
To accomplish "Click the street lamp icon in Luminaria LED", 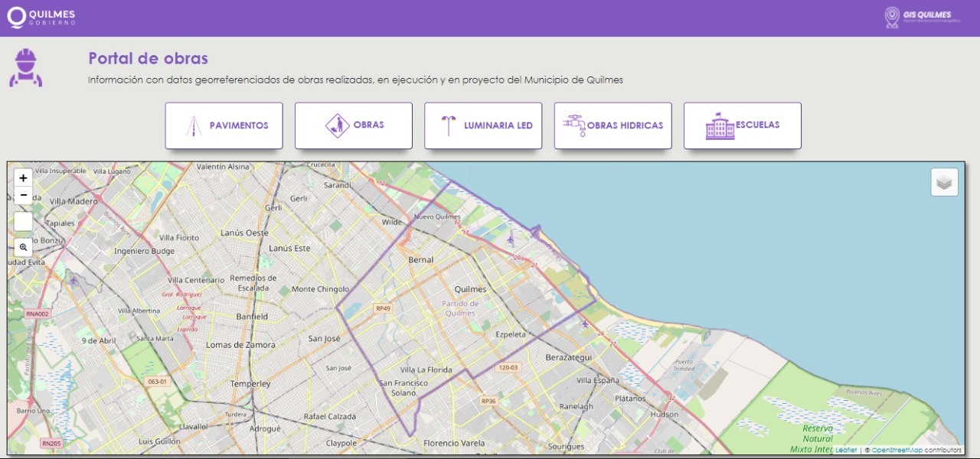I will tap(448, 125).
